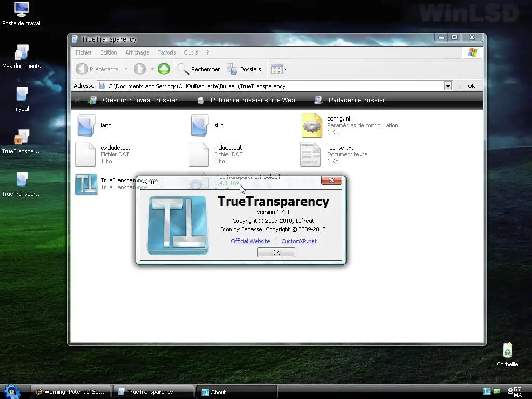The height and width of the screenshot is (399, 532).
Task: Close the About dialog with red X
Action: (x=331, y=180)
